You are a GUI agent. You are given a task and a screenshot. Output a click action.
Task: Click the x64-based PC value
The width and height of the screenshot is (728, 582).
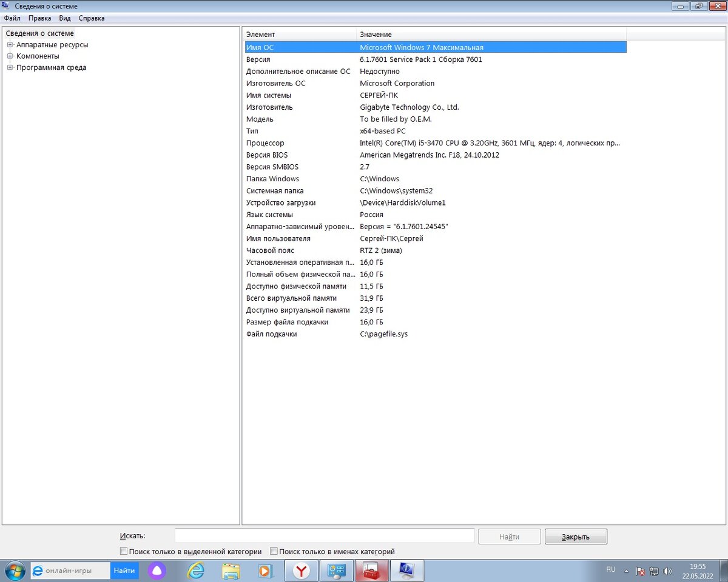[383, 131]
